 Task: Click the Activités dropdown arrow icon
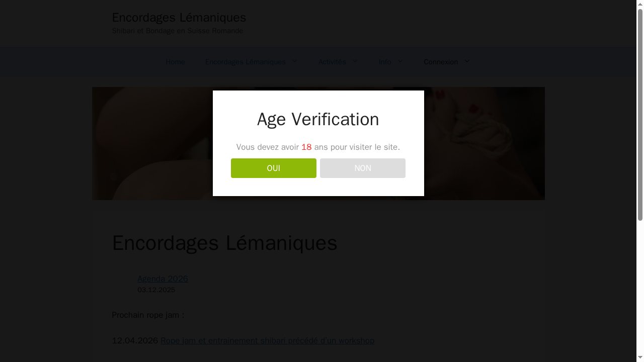click(x=355, y=62)
